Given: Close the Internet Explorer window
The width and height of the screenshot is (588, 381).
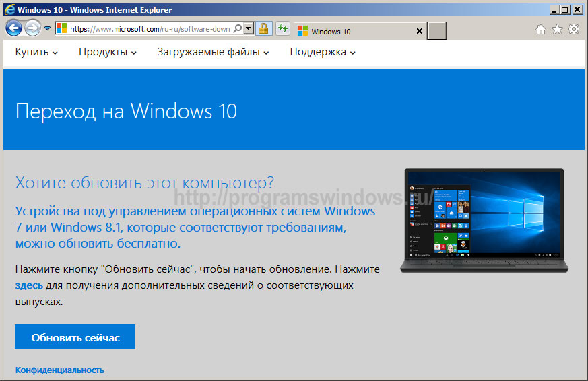Looking at the screenshot, I should [577, 9].
